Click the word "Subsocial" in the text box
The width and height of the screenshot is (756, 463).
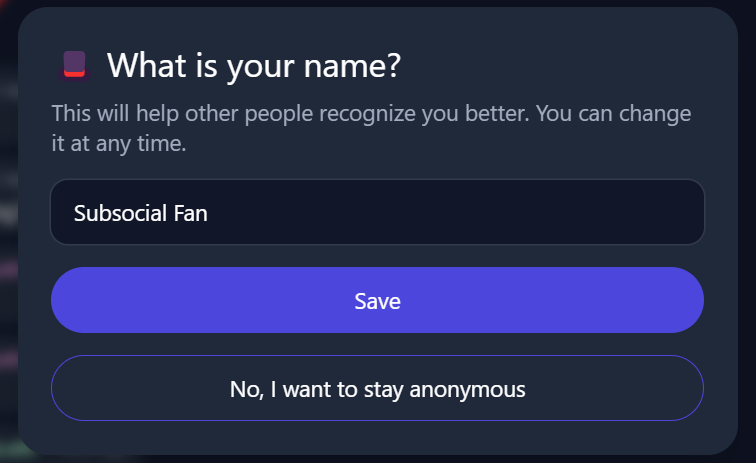coord(115,213)
